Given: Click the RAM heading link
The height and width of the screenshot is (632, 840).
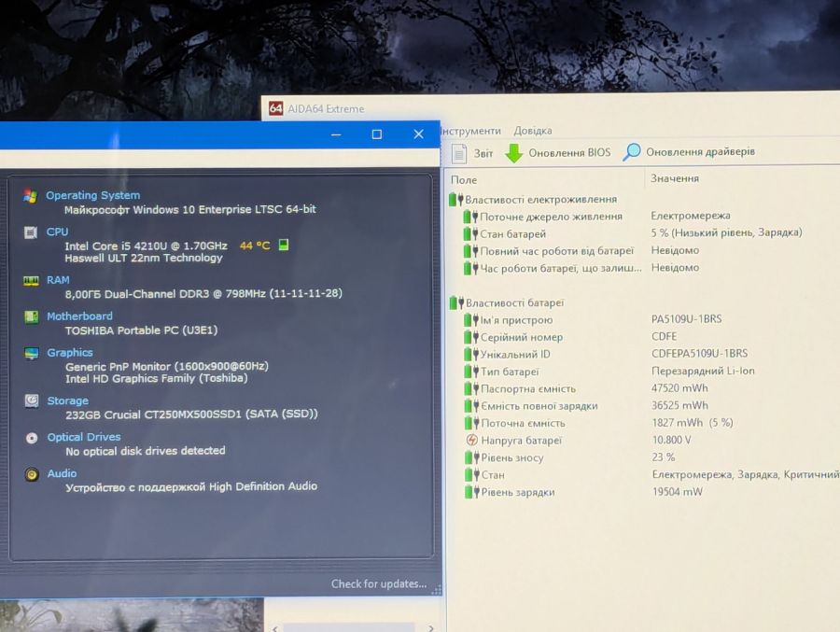Looking at the screenshot, I should pyautogui.click(x=58, y=280).
